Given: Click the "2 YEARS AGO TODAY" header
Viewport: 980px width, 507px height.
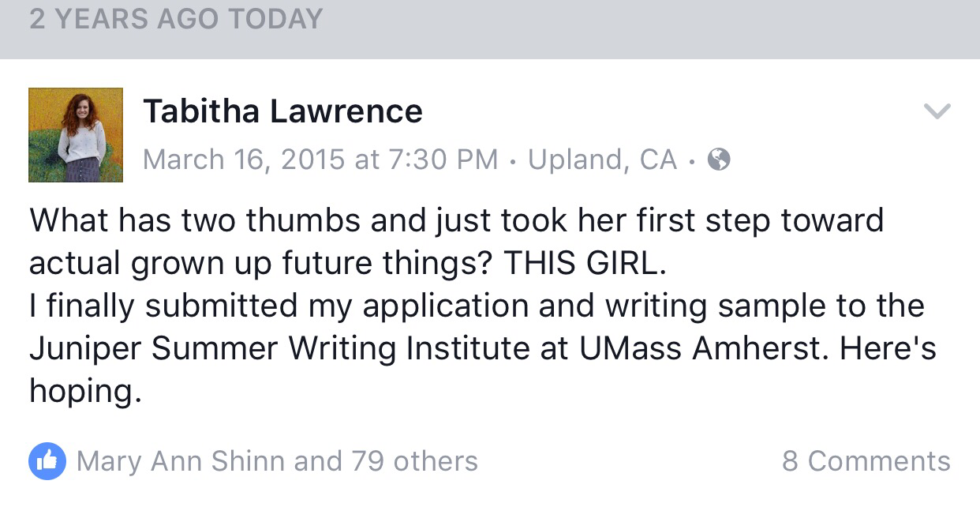Looking at the screenshot, I should point(176,19).
